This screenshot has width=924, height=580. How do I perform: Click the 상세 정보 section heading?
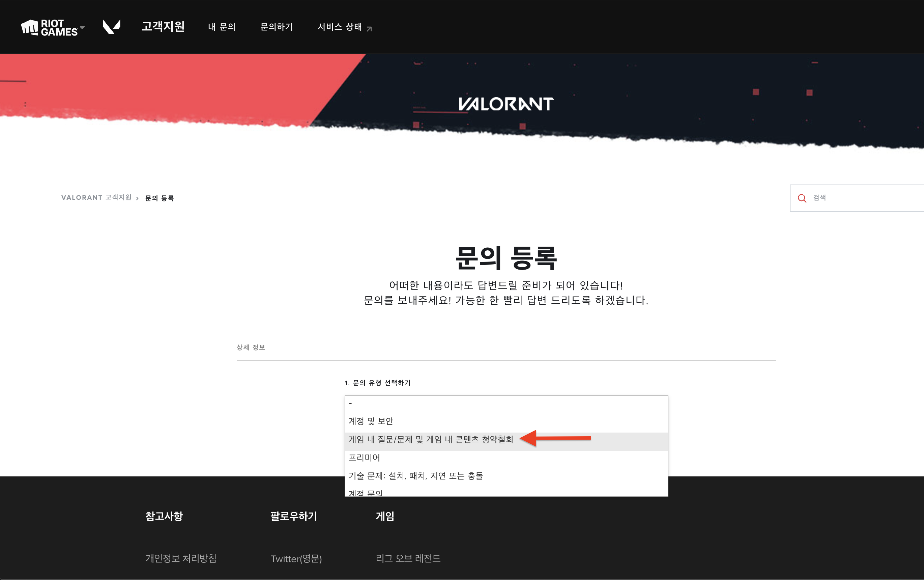251,347
